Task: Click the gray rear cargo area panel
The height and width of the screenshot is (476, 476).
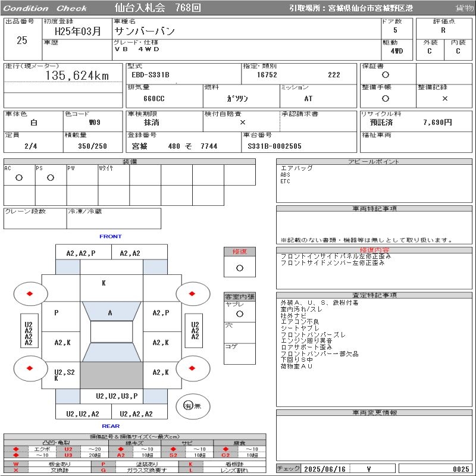Action: [x=111, y=375]
